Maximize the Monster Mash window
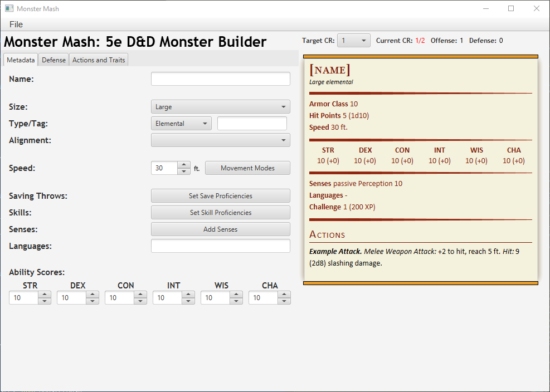The height and width of the screenshot is (392, 550). point(511,8)
